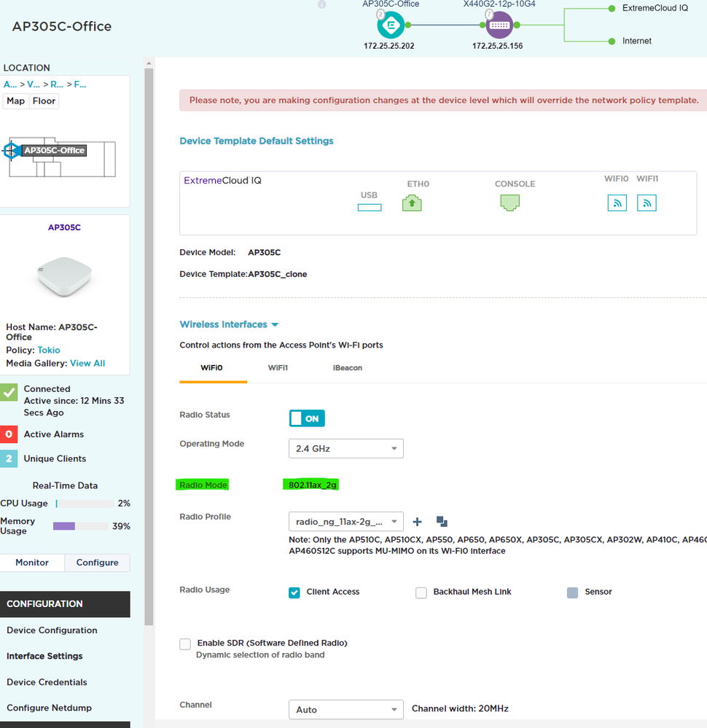
Task: Click the AP305C-Office topology node icon
Action: coord(390,25)
